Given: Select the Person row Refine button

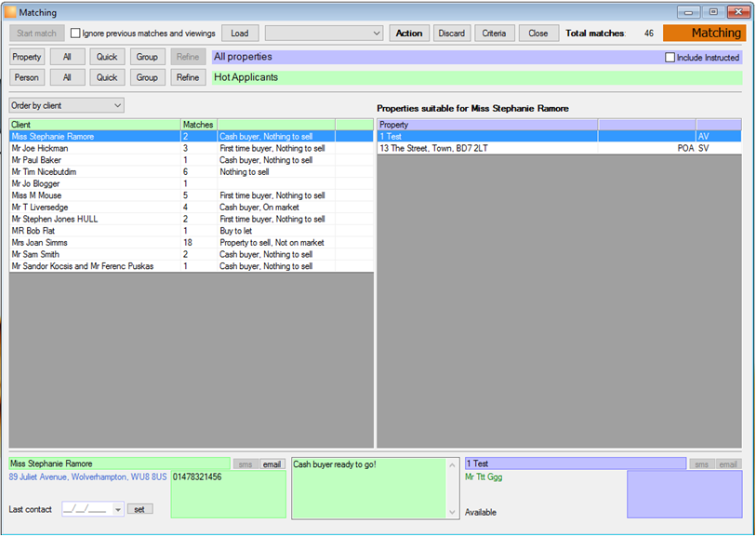Looking at the screenshot, I should pos(188,77).
